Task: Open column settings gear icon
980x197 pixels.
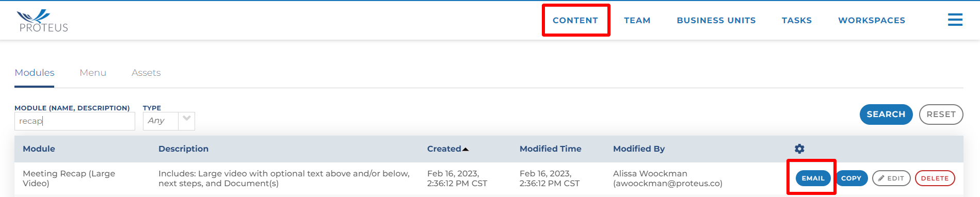Action: click(799, 149)
